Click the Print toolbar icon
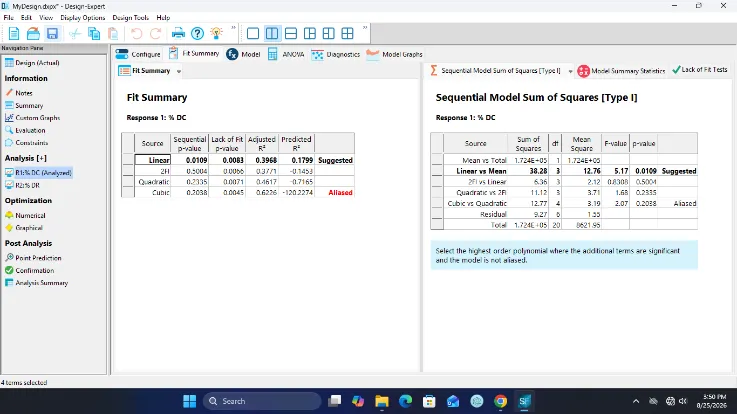Image resolution: width=737 pixels, height=414 pixels. pos(178,33)
